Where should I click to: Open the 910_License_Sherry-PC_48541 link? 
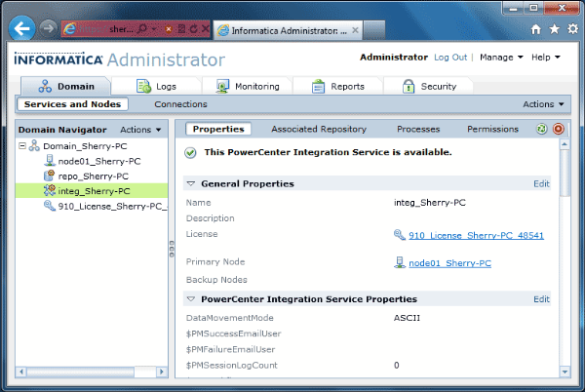[476, 235]
